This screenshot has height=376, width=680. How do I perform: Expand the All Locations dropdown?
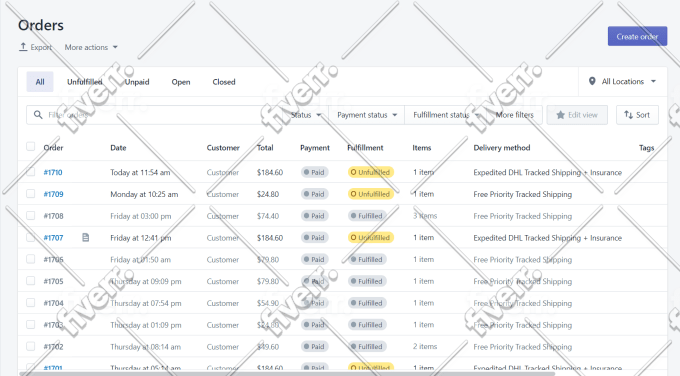click(623, 82)
